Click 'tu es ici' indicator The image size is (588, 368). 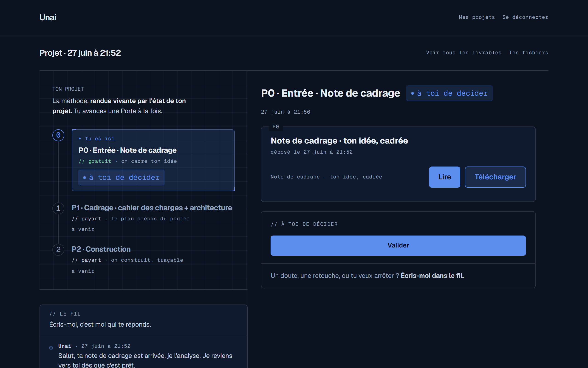click(96, 138)
